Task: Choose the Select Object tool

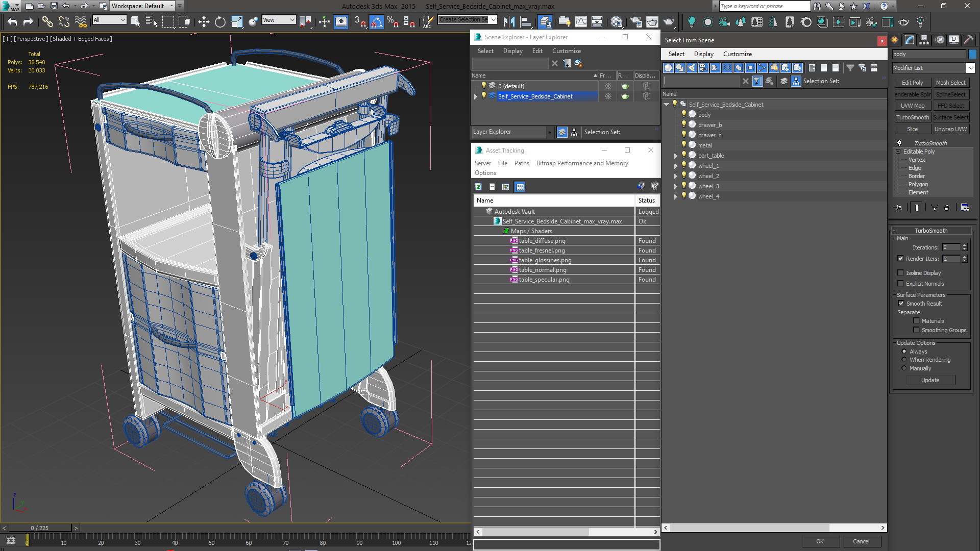Action: [135, 21]
